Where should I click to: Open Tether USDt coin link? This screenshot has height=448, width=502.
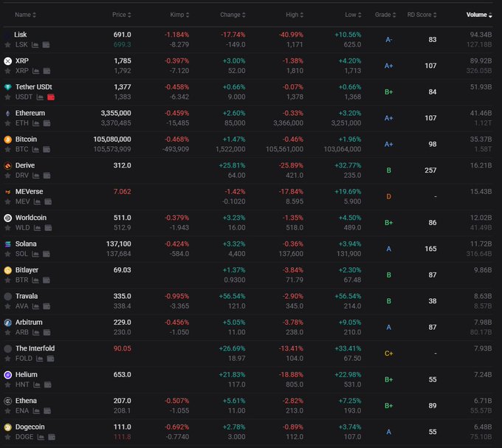pyautogui.click(x=34, y=87)
